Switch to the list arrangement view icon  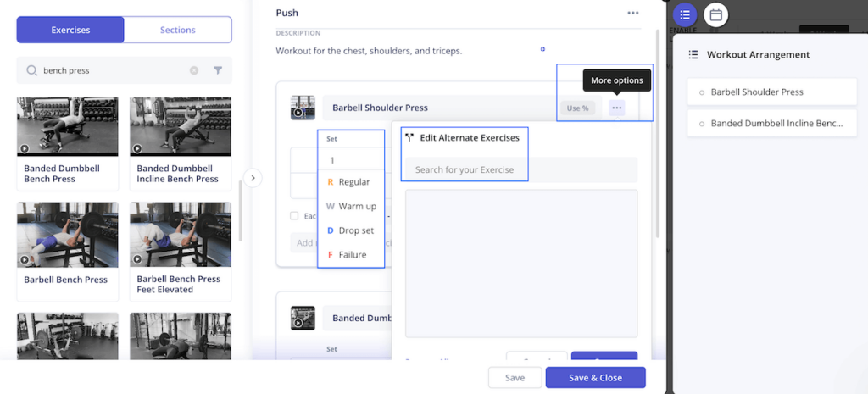coord(685,14)
